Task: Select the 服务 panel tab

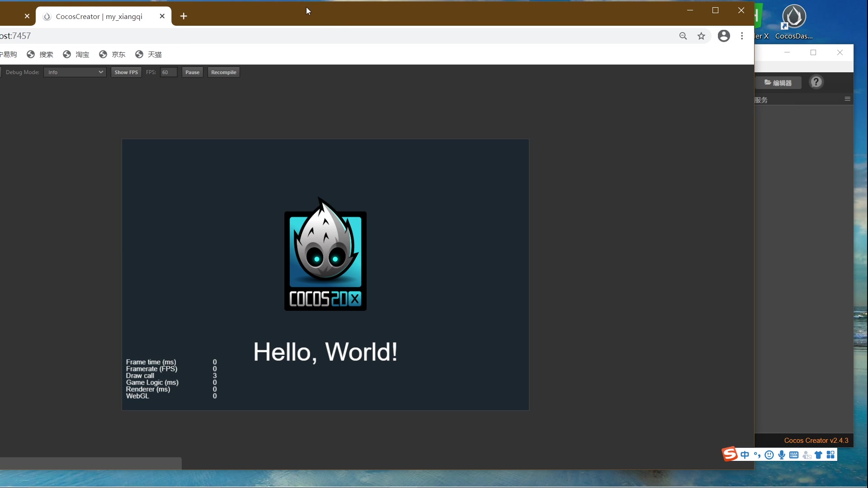Action: [x=761, y=100]
